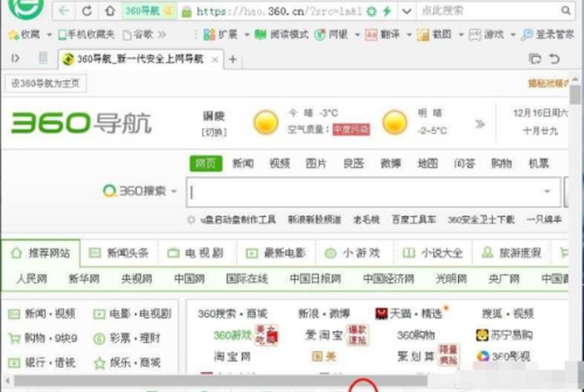Expand the 截图 dropdown arrow
The image size is (584, 392).
tap(461, 35)
